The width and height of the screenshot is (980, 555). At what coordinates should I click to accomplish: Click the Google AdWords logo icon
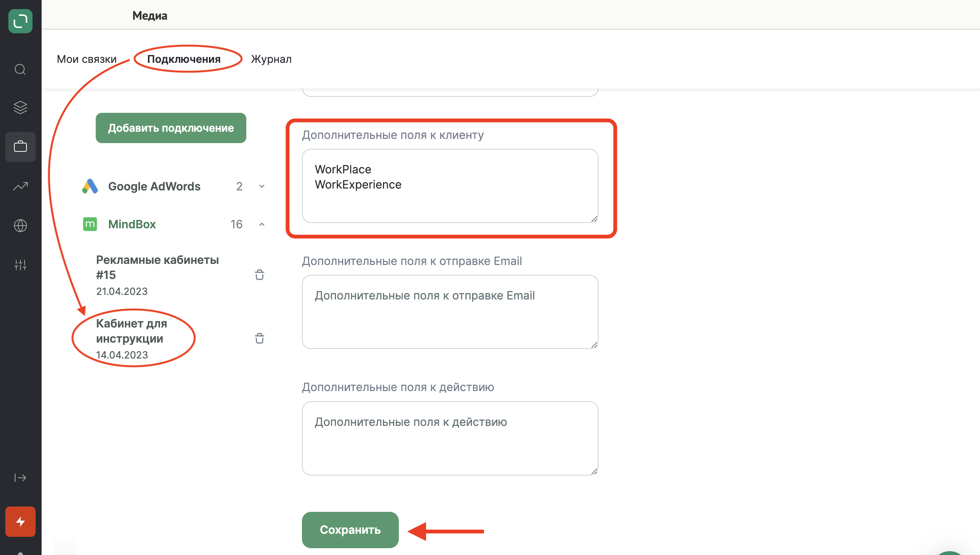click(x=90, y=186)
